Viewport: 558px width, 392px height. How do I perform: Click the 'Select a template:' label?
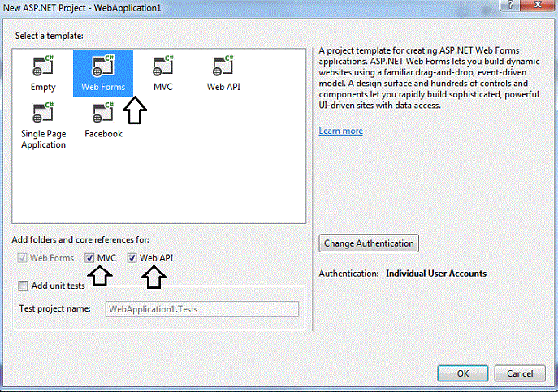pos(49,36)
